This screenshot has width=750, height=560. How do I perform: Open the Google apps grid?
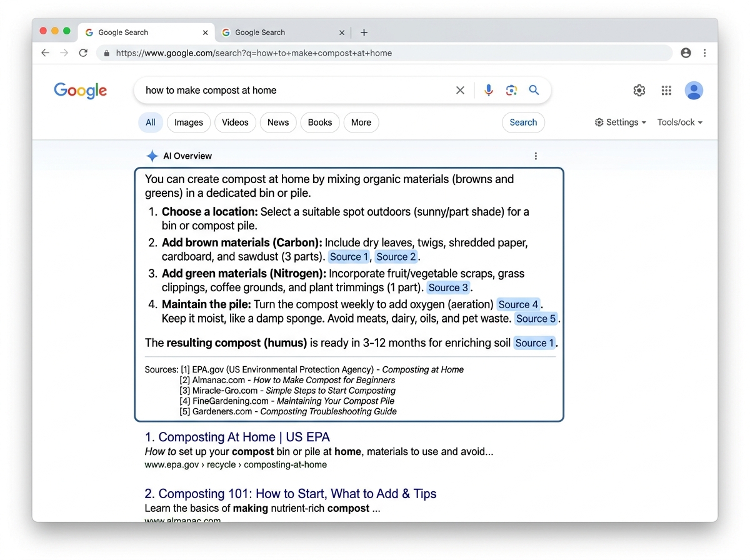point(666,90)
